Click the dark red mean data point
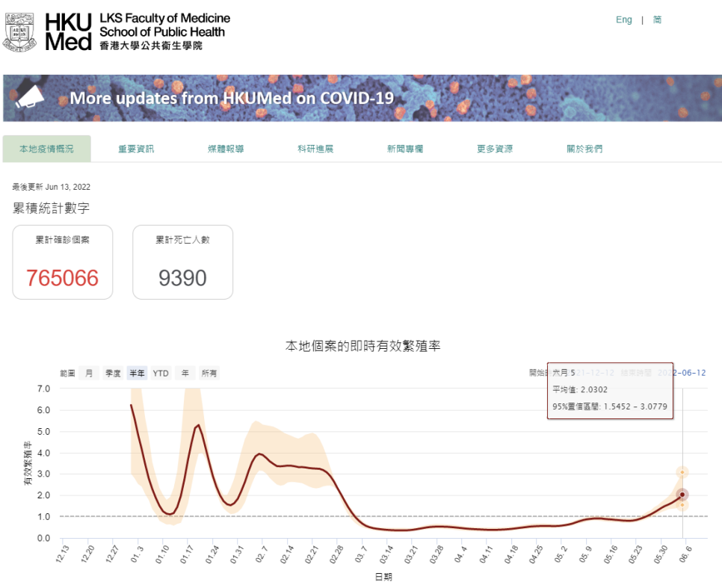 pyautogui.click(x=682, y=495)
